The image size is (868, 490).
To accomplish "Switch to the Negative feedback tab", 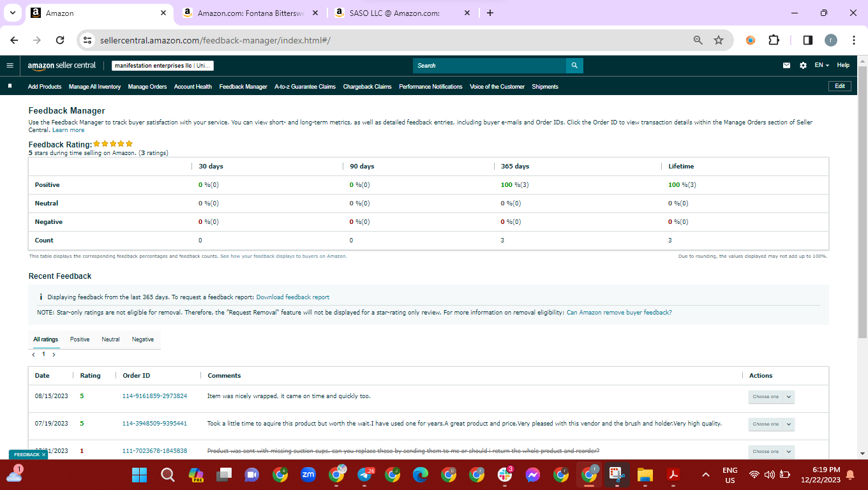I will click(x=143, y=339).
